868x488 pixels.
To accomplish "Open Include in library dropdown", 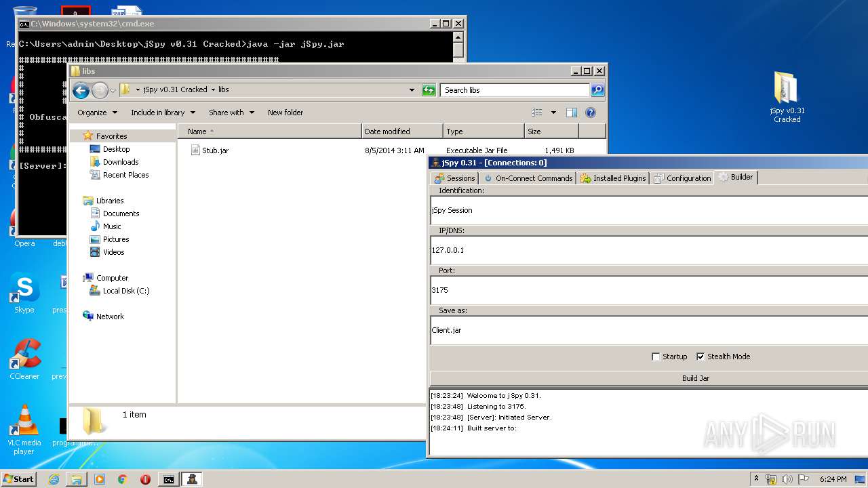I will point(163,113).
